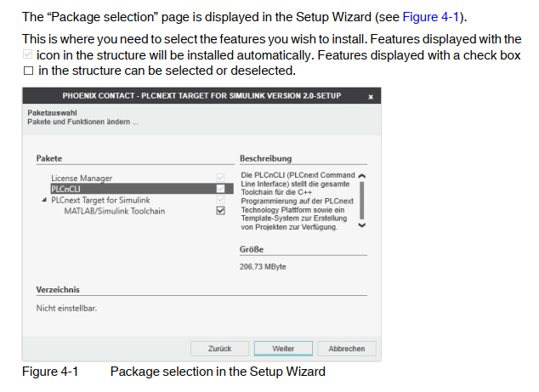Click the description scroll-down arrow
Viewport: 539px width, 392px height.
(x=361, y=225)
